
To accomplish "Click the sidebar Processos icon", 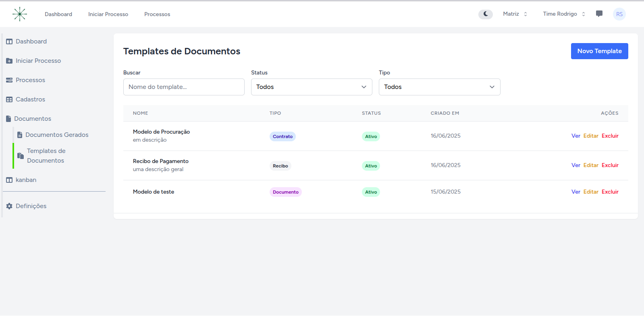I will click(9, 80).
